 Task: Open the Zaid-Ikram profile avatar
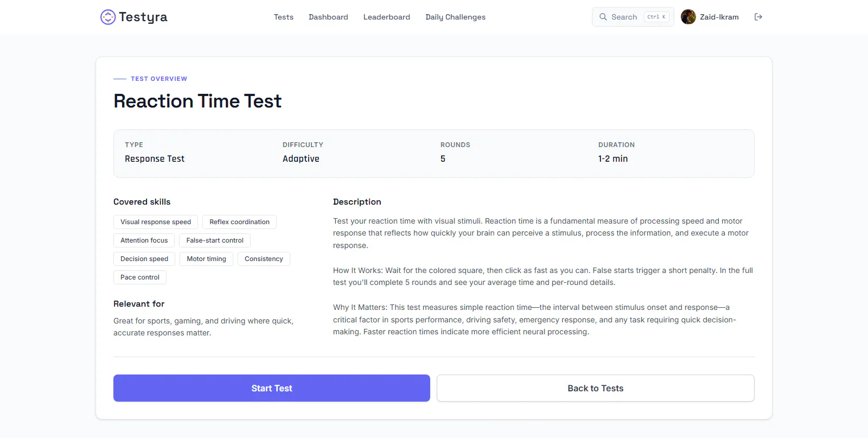click(x=688, y=17)
